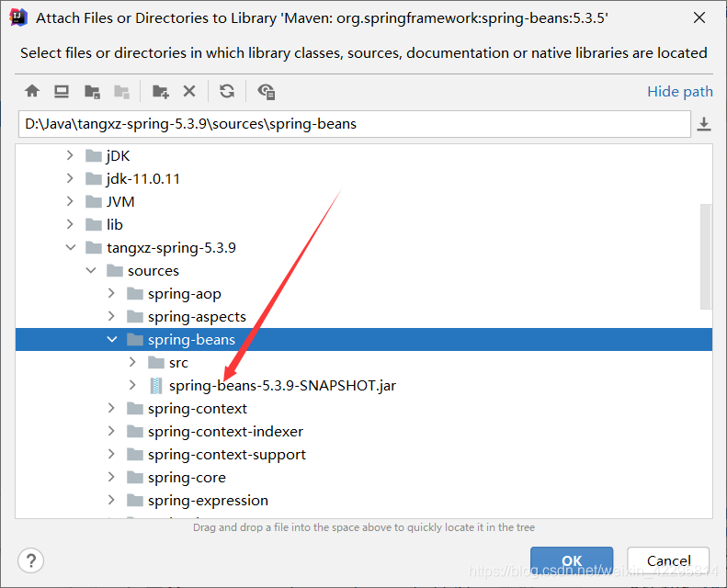
Task: Open the recent paths history arrow
Action: [704, 124]
